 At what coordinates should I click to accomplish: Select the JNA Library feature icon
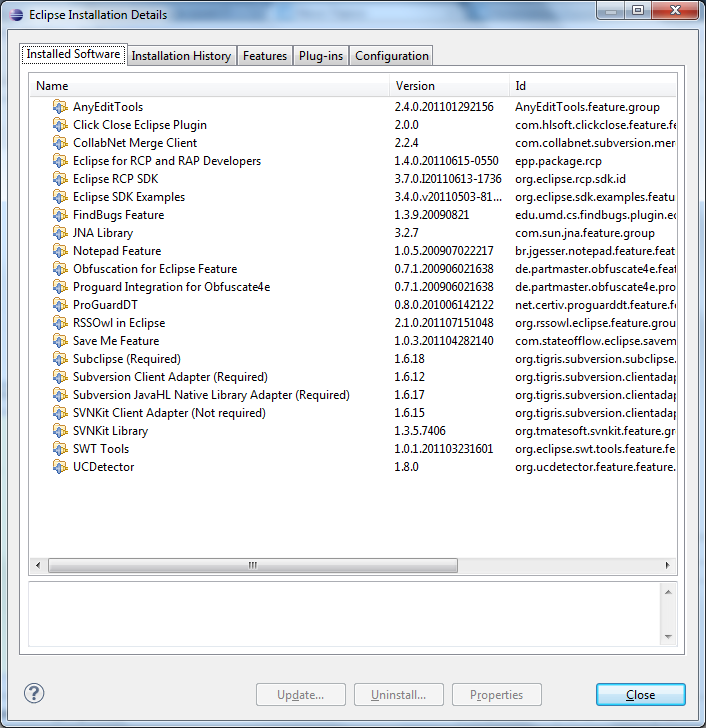(59, 233)
